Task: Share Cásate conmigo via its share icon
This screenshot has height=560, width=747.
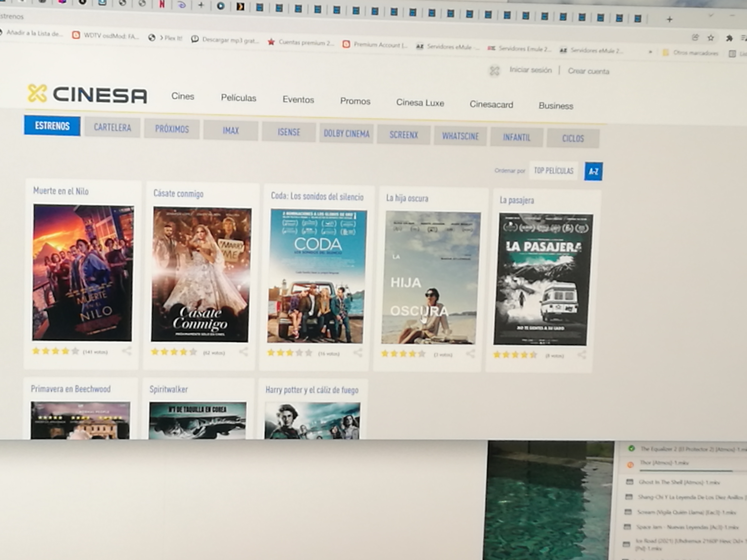Action: (x=243, y=352)
